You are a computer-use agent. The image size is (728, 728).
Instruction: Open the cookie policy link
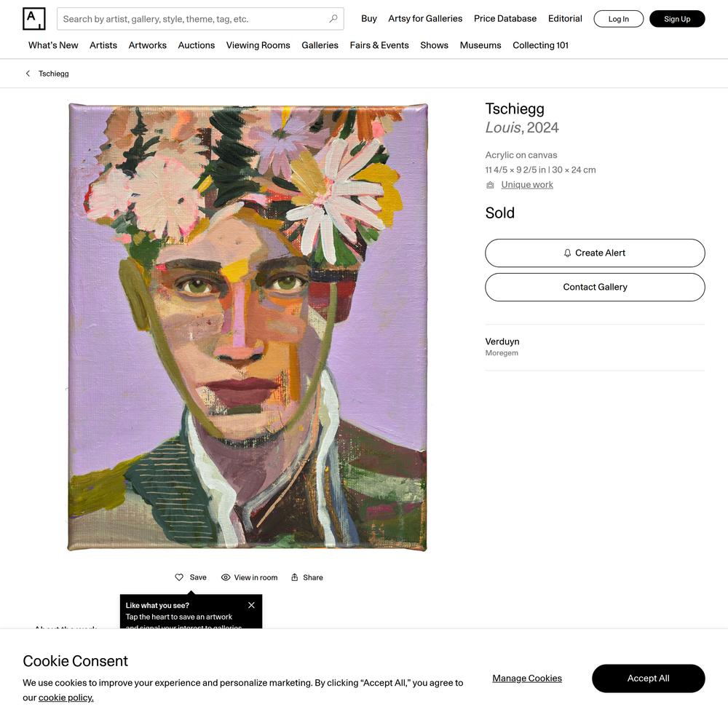tap(66, 697)
